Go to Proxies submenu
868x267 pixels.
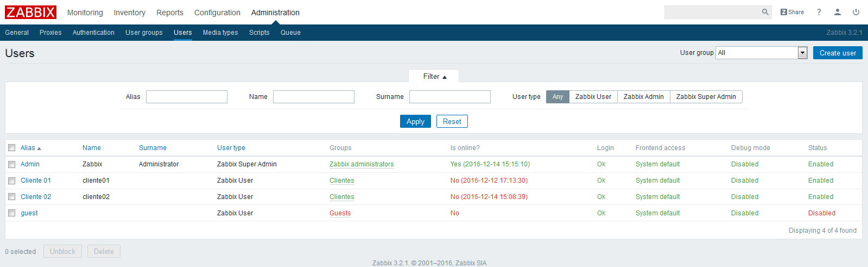50,33
